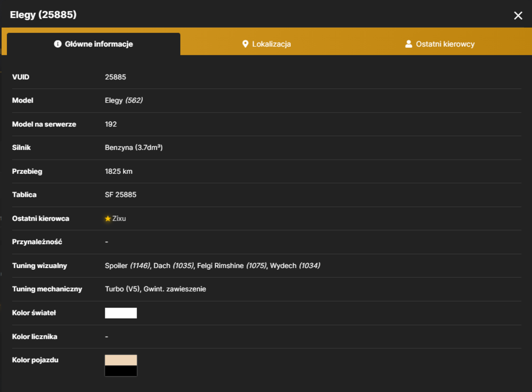Click the Kolor pojazdu label

[x=35, y=360]
